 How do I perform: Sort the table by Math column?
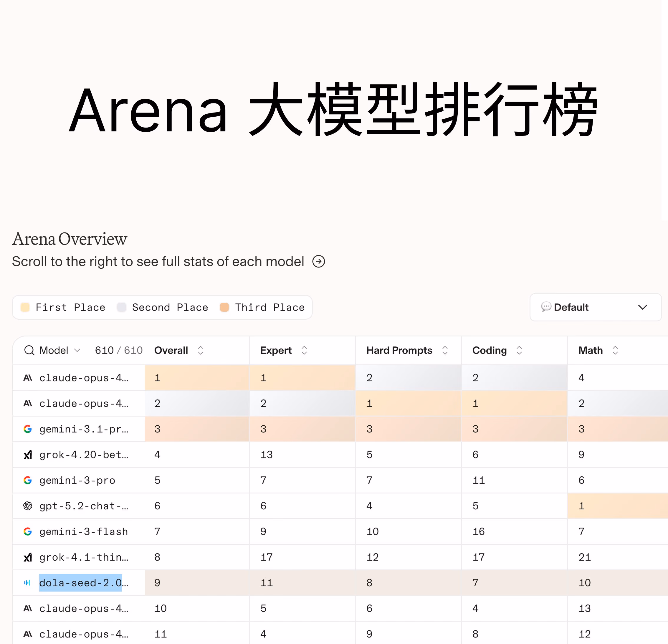(616, 350)
